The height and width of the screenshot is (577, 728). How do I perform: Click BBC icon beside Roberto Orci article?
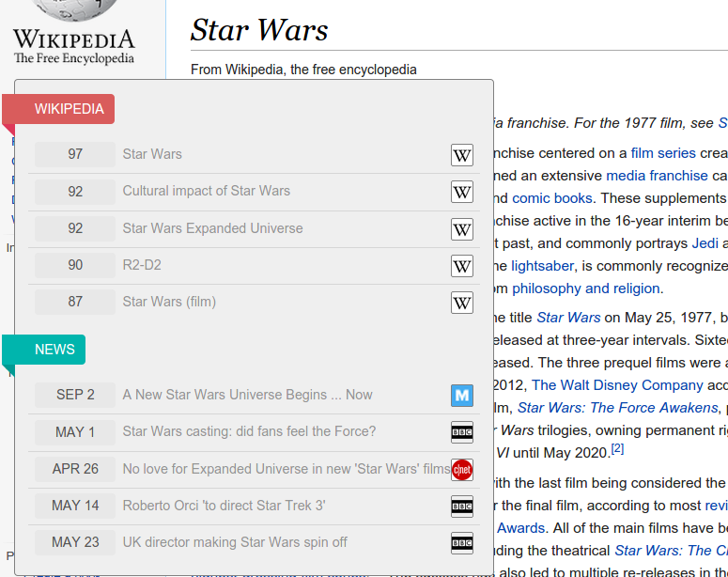[462, 507]
